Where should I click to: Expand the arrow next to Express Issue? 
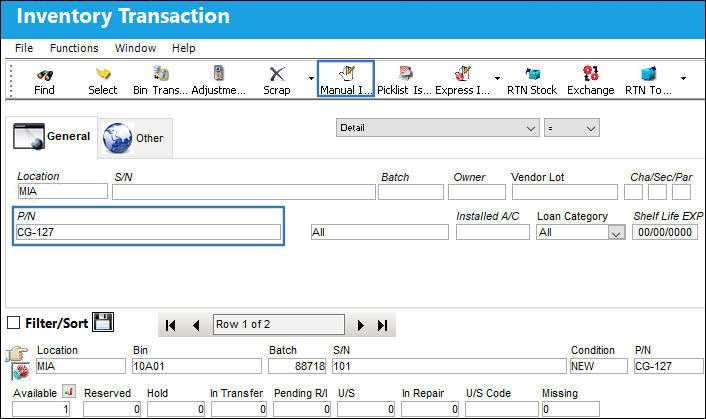[x=497, y=78]
